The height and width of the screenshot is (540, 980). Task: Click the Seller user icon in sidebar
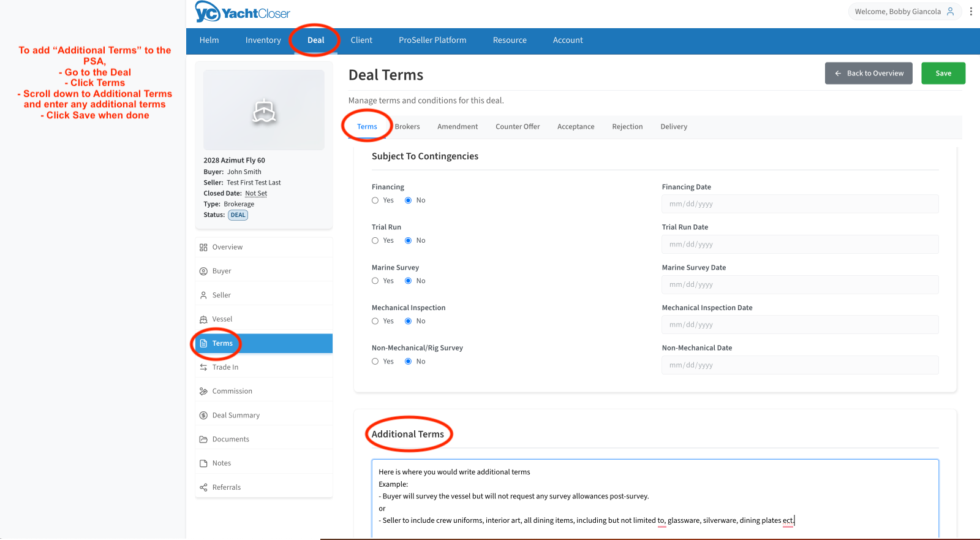(203, 295)
